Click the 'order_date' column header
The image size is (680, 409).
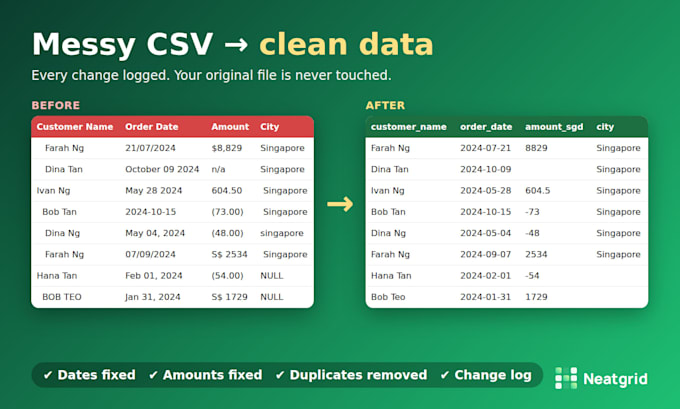click(486, 127)
